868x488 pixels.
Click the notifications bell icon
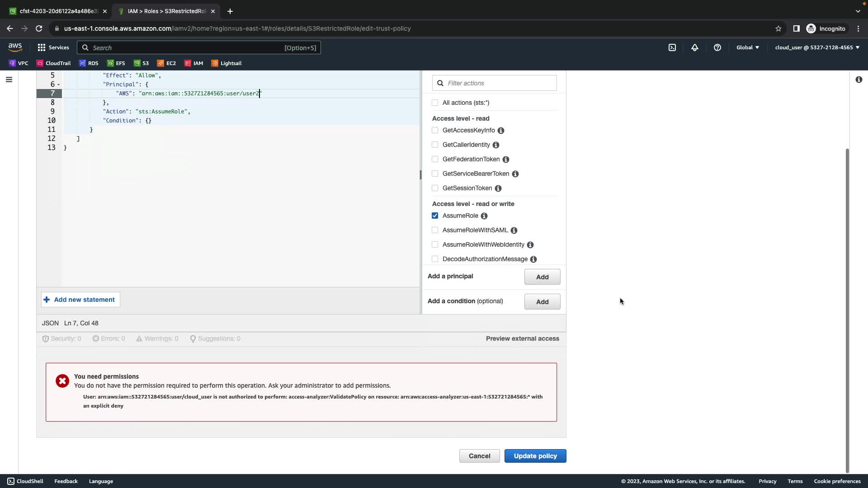[695, 47]
